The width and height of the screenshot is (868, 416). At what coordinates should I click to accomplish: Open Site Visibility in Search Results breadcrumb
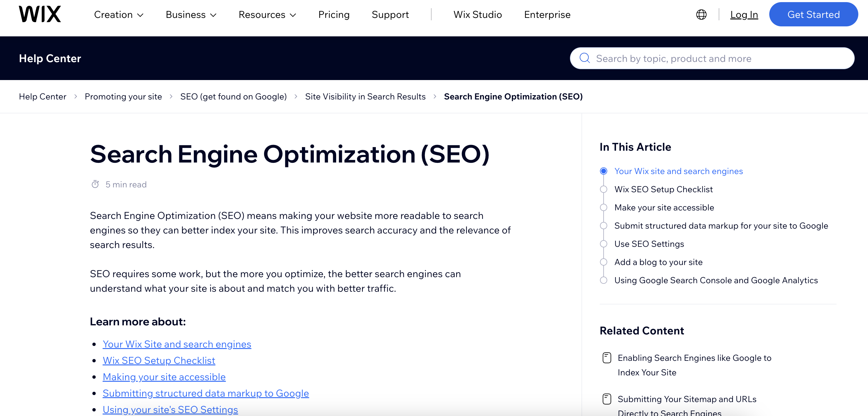point(365,96)
